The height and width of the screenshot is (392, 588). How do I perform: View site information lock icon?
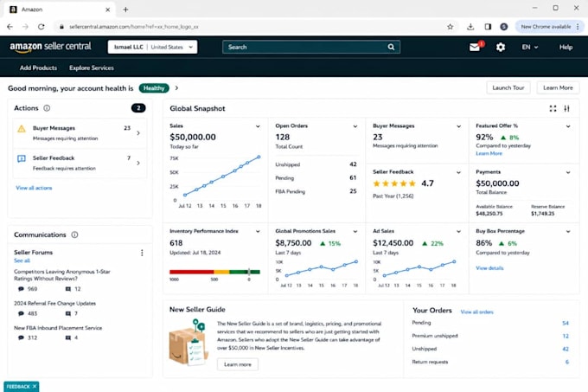61,27
